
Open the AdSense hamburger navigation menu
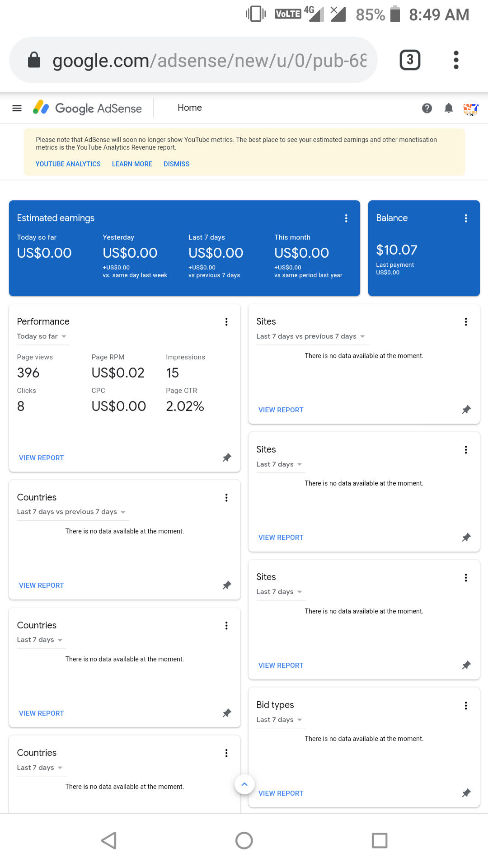17,108
